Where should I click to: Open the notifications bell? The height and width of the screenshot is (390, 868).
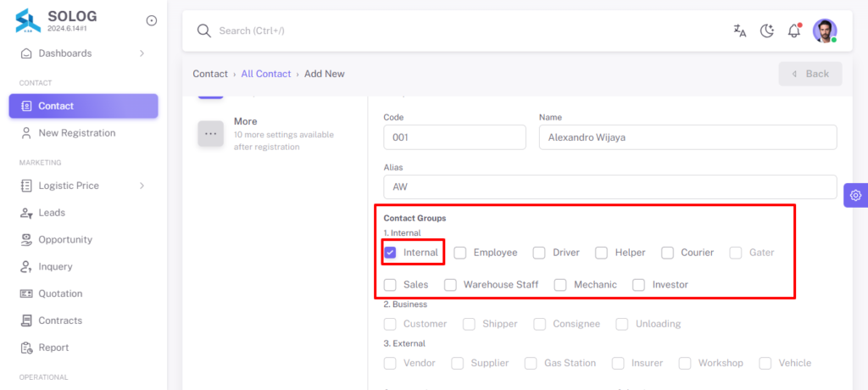click(x=794, y=31)
